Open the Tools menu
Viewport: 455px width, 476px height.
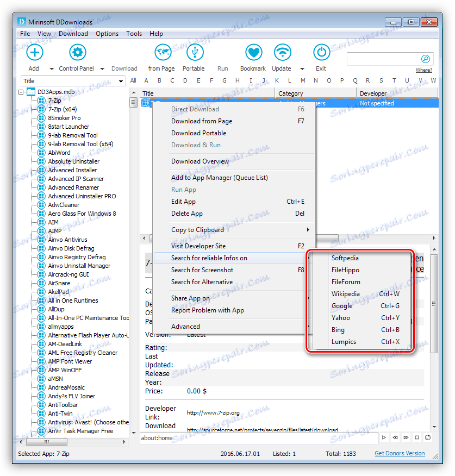pyautogui.click(x=134, y=34)
